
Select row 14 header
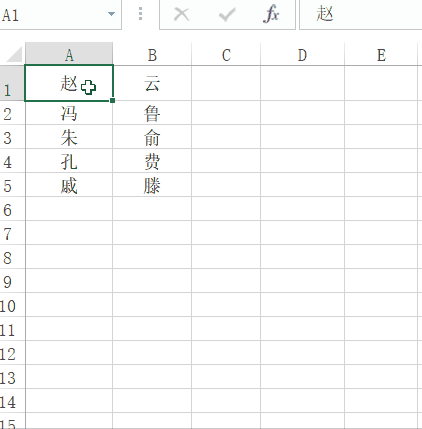12,401
